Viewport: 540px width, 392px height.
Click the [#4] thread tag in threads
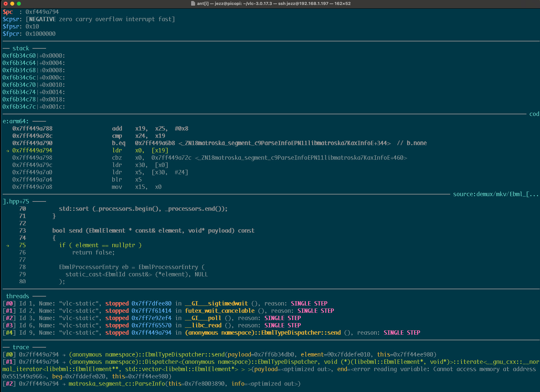[x=9, y=333]
